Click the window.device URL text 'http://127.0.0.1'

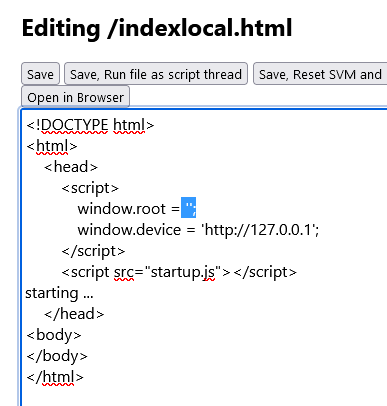point(258,230)
